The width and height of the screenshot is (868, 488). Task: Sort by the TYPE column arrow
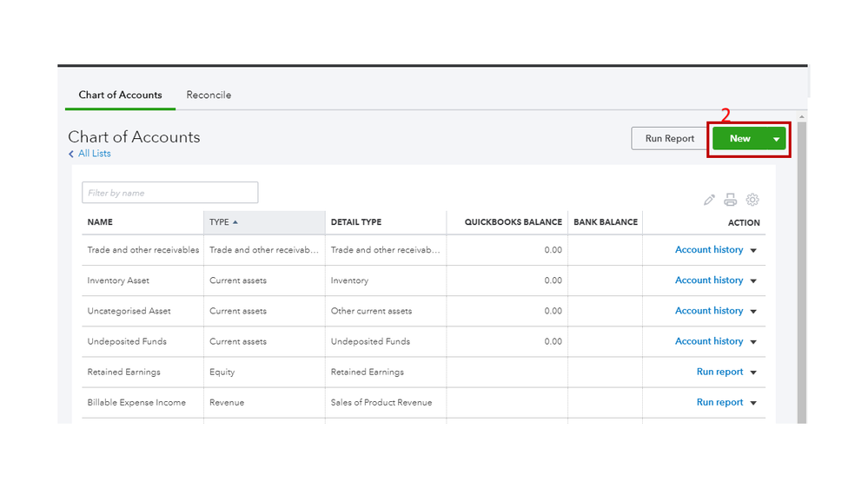pos(235,222)
